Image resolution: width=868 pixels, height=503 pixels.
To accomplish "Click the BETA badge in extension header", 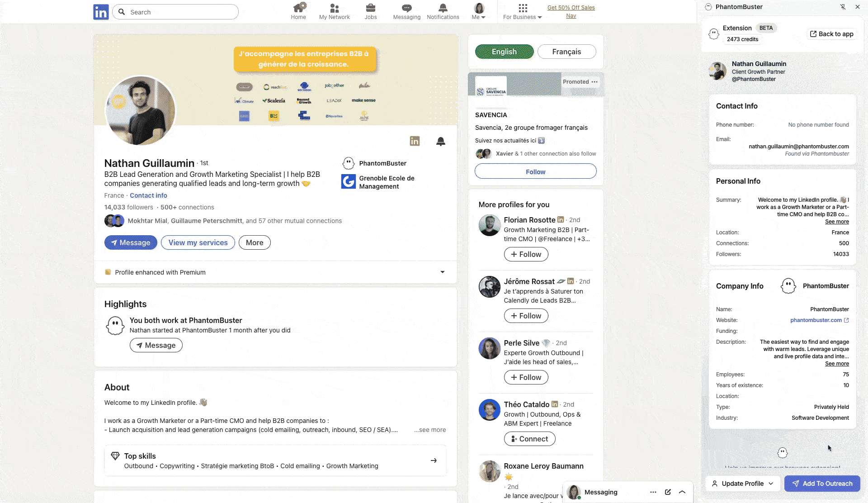I will pyautogui.click(x=766, y=28).
